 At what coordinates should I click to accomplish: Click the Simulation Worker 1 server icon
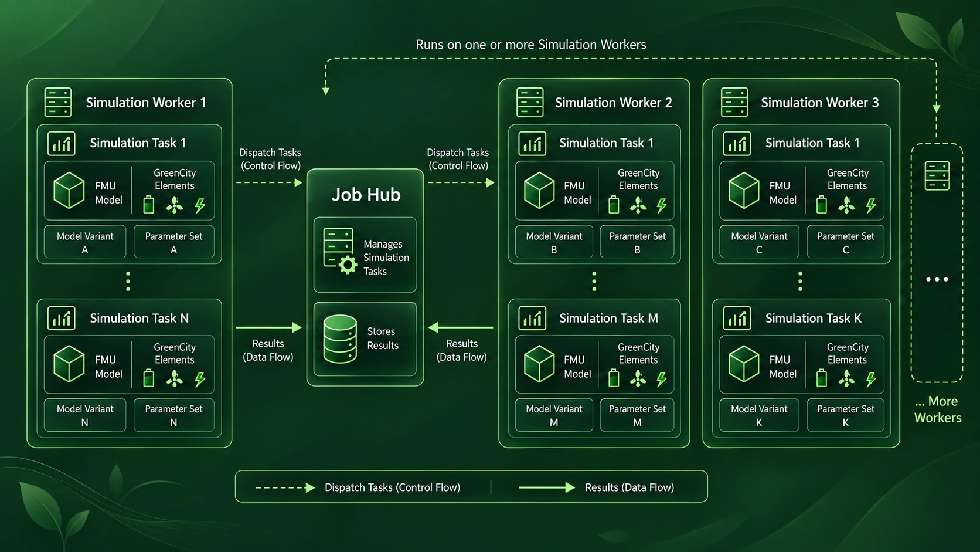tap(58, 103)
